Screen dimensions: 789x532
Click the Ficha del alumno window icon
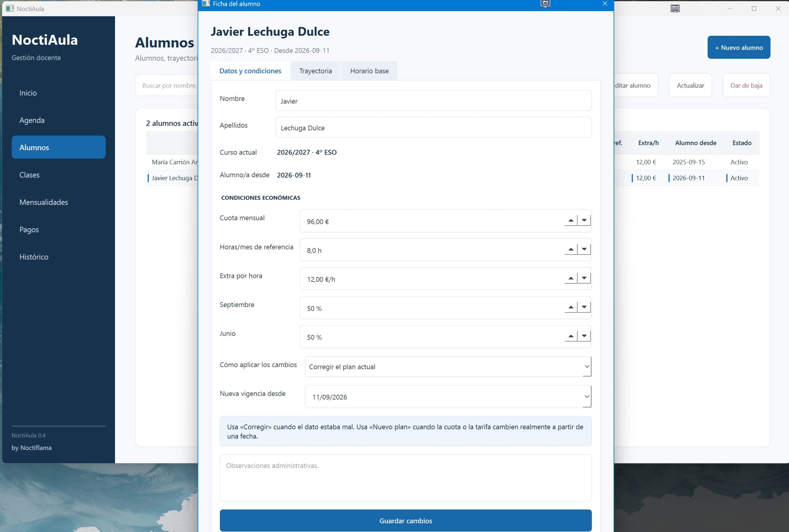coord(206,4)
